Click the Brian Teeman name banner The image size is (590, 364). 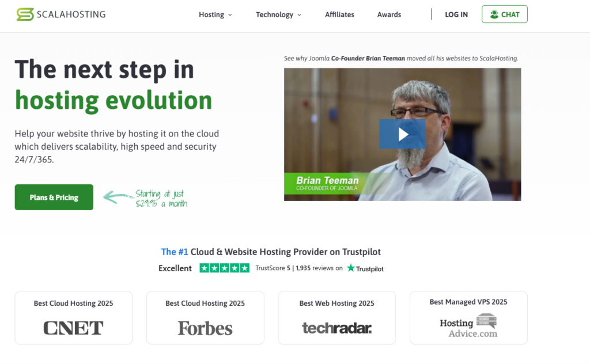327,183
